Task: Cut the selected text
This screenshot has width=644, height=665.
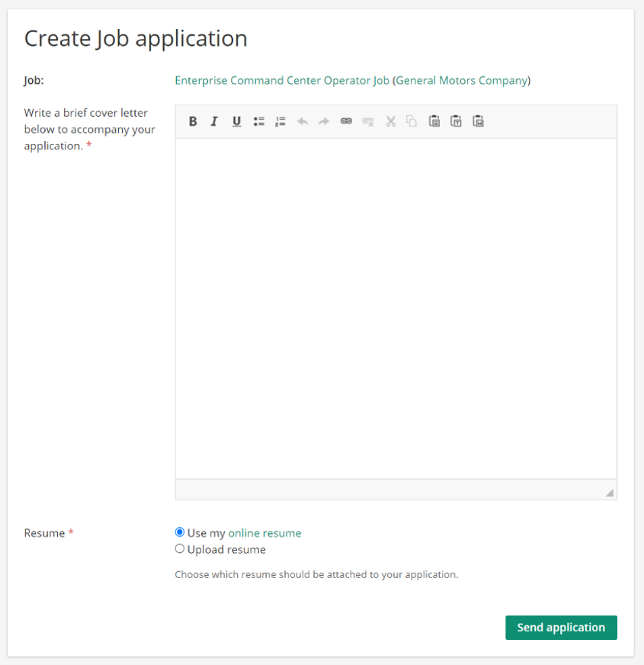Action: pos(389,121)
